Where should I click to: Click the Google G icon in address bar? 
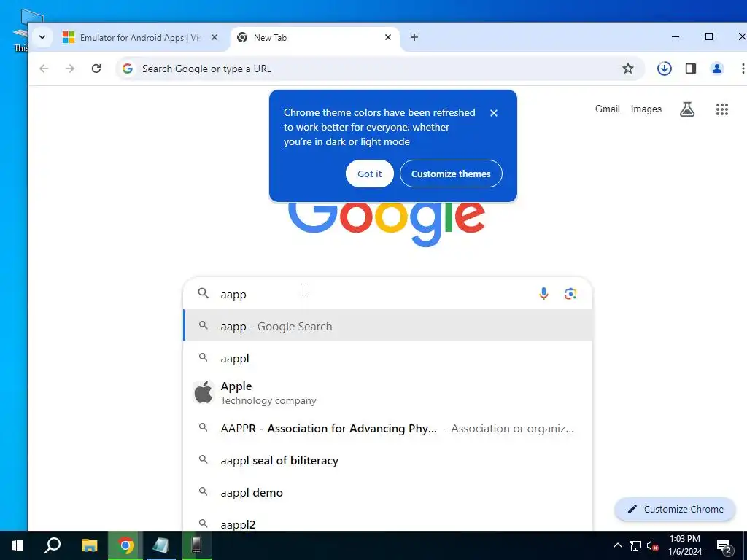click(x=127, y=69)
